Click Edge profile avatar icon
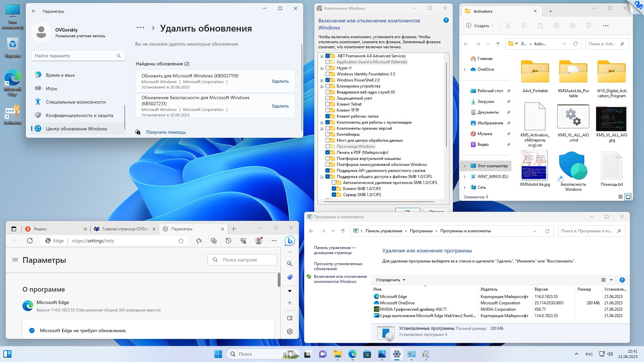Image resolution: width=644 pixels, height=362 pixels. pyautogui.click(x=259, y=241)
